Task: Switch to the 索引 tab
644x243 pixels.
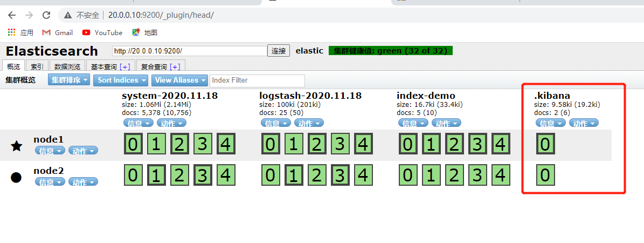Action: (x=37, y=66)
